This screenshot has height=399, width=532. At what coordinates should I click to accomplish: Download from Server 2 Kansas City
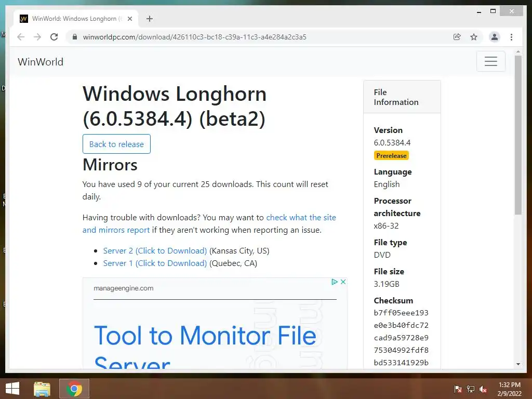155,251
